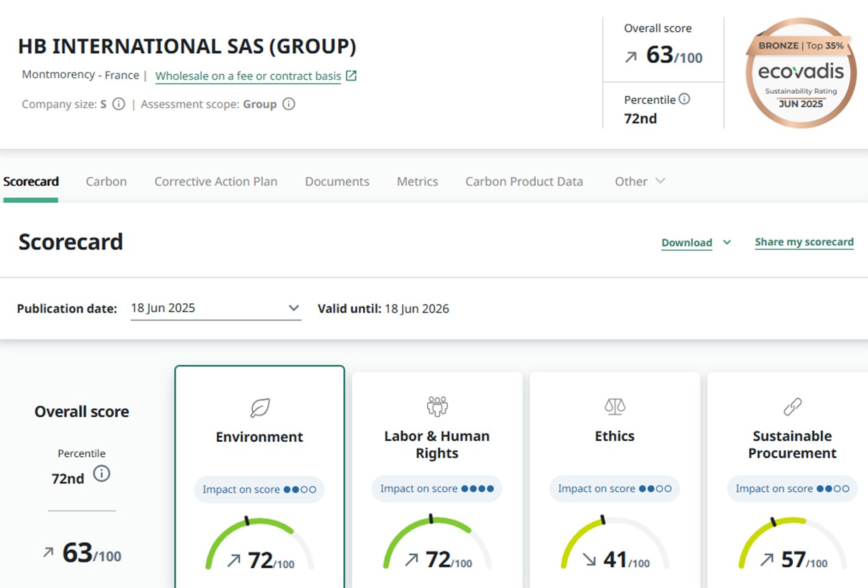The width and height of the screenshot is (868, 588).
Task: Click the trend arrow beside Sustainable Procurement score 57
Action: point(767,561)
